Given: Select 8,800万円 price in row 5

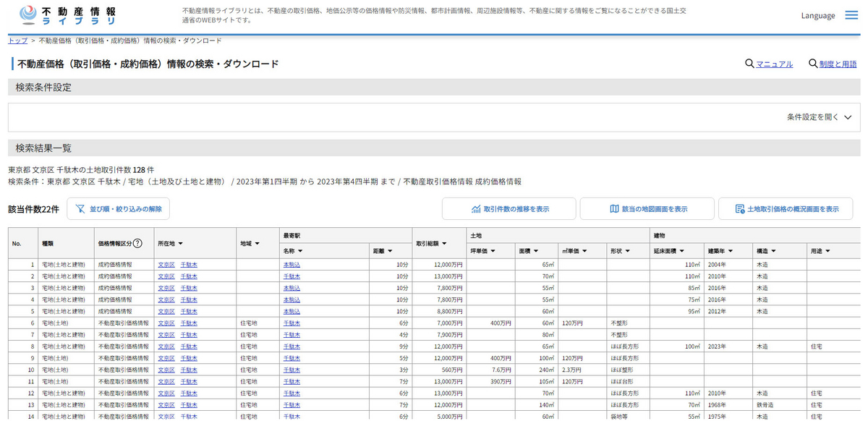Looking at the screenshot, I should tap(450, 311).
